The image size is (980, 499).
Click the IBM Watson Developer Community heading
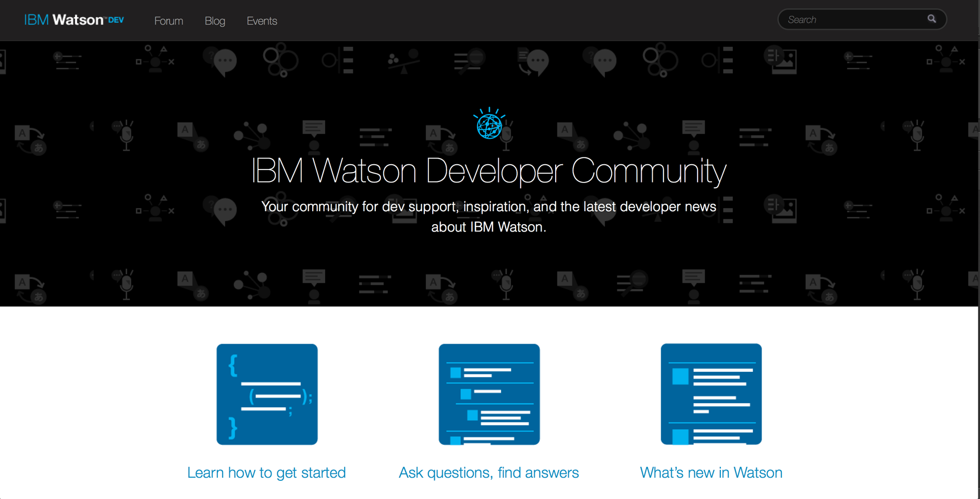tap(489, 171)
